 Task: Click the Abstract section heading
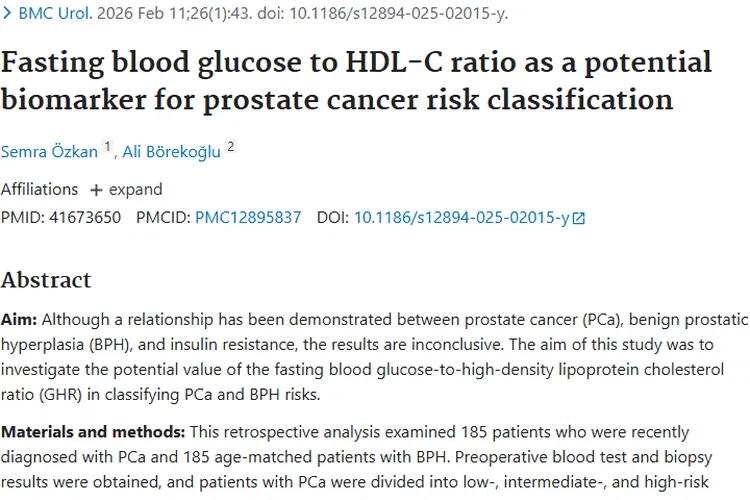tap(46, 279)
